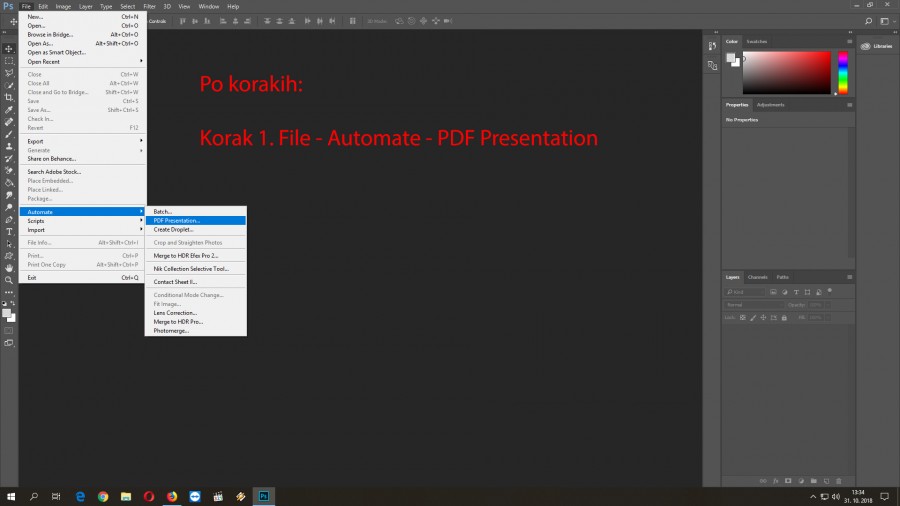Open Google Chrome from the taskbar
The image size is (900, 506).
point(103,495)
